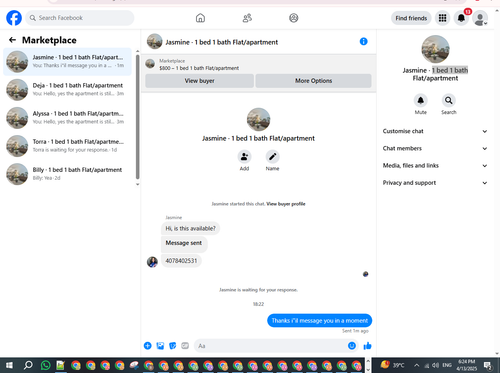The height and width of the screenshot is (373, 500).
Task: Expand Media, files and links section
Action: pos(435,166)
